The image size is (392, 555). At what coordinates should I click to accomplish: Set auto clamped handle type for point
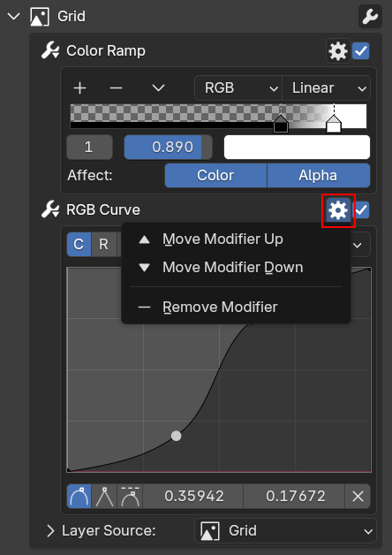point(130,497)
